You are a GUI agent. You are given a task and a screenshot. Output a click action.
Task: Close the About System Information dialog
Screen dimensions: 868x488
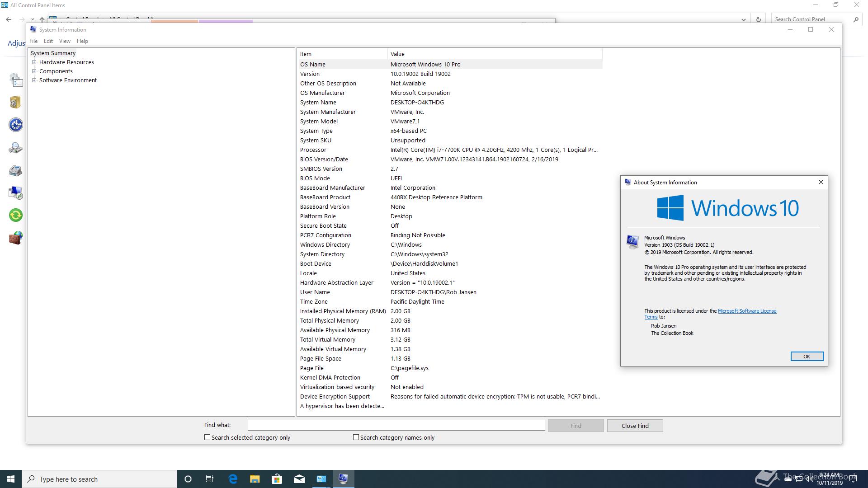click(821, 182)
